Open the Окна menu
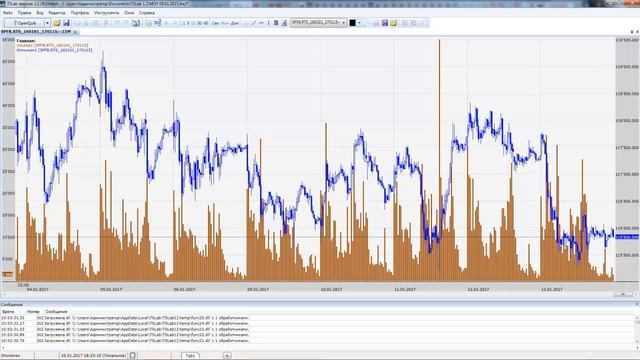 pos(129,13)
